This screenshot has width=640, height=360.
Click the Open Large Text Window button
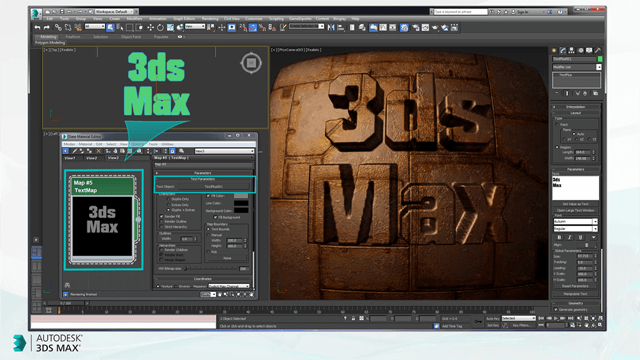tap(576, 210)
